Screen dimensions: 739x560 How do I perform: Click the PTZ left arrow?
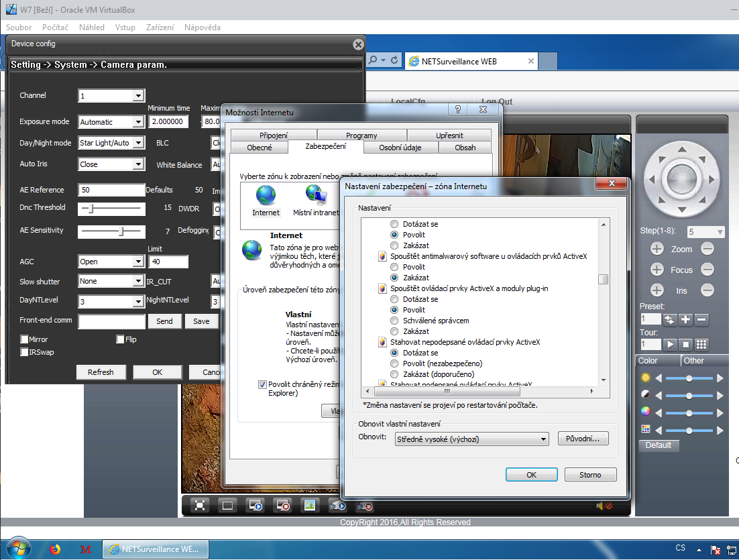tap(652, 179)
